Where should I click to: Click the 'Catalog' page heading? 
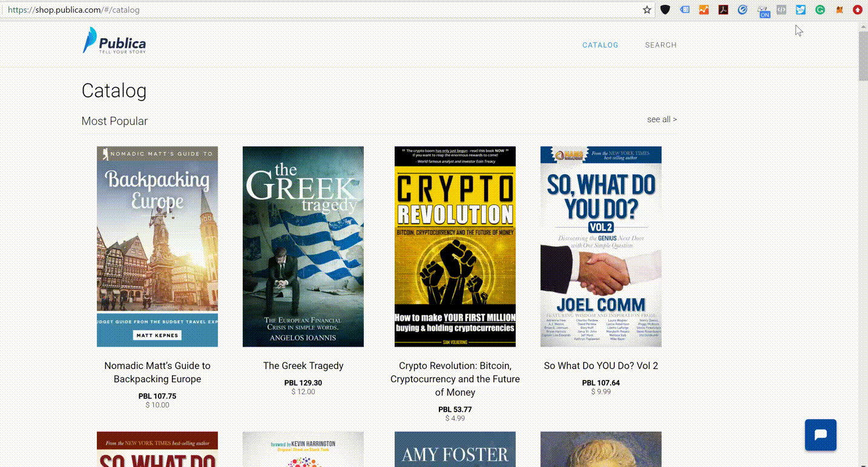[x=114, y=91]
